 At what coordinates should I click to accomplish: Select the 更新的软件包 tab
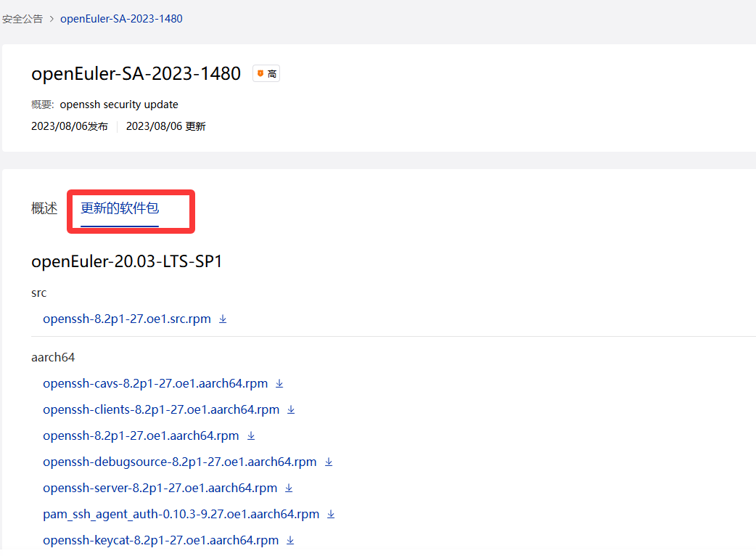click(x=120, y=208)
